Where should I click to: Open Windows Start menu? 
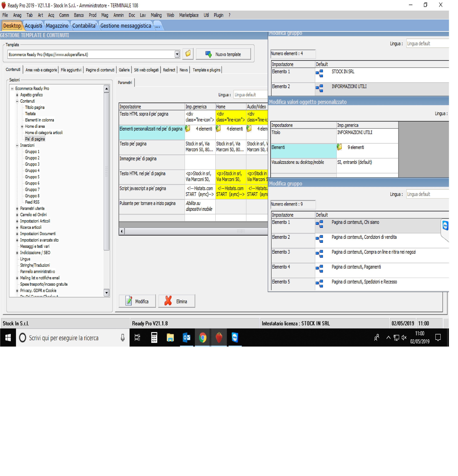8,337
